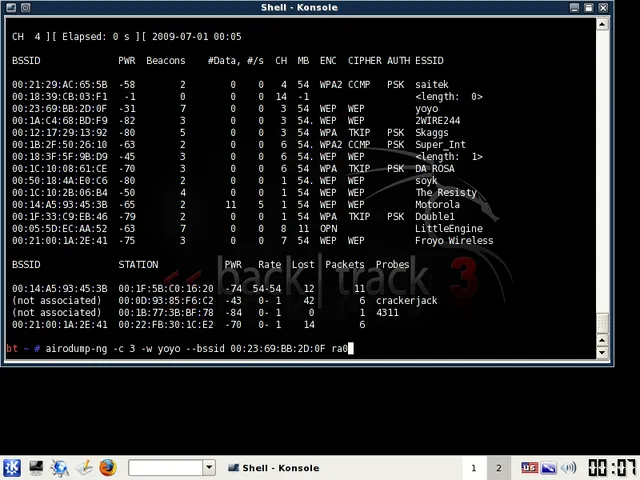640x480 pixels.
Task: Click the 'Elapsed: 0 s' status text
Action: (x=96, y=37)
